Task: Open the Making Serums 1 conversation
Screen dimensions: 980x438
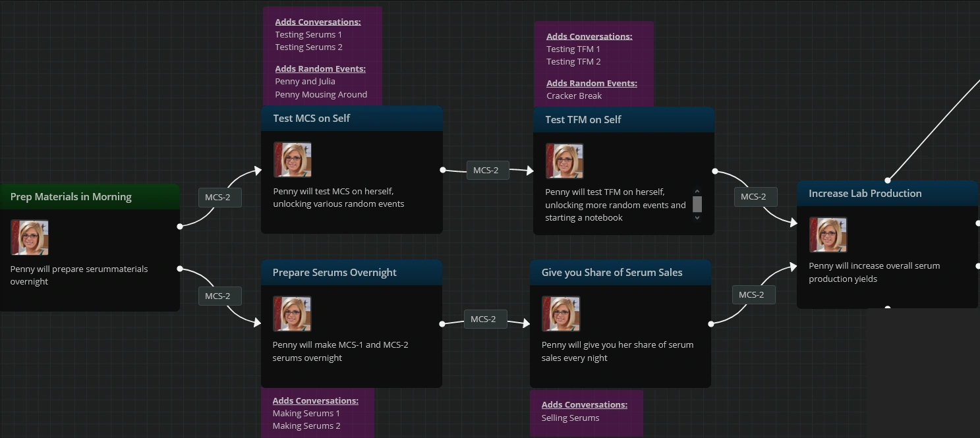Action: point(306,414)
